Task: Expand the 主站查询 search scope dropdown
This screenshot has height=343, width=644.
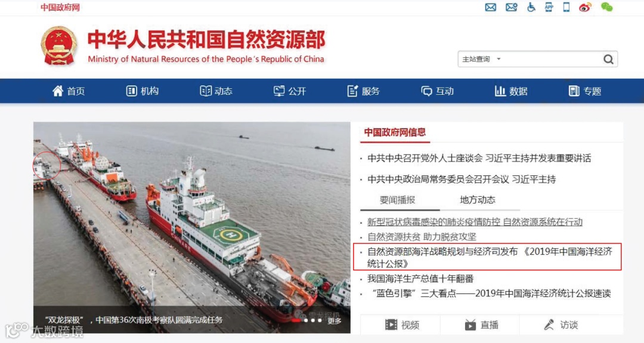Action: coord(481,59)
